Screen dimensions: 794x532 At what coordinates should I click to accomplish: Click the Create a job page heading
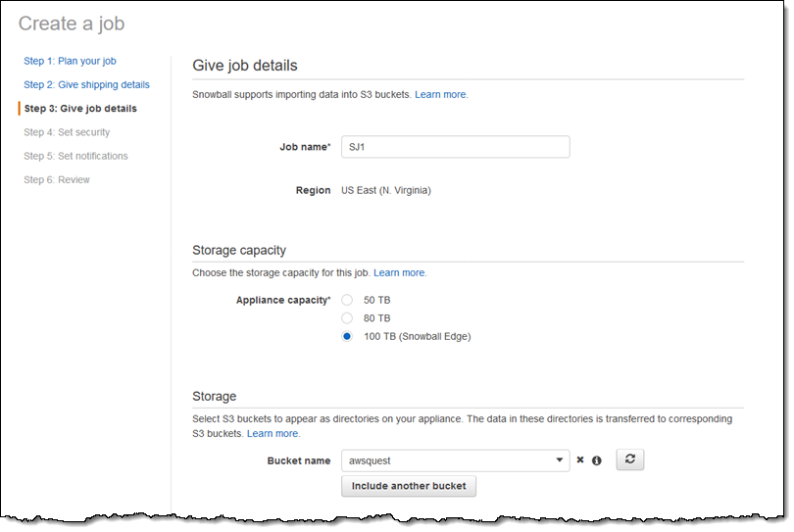(x=72, y=24)
